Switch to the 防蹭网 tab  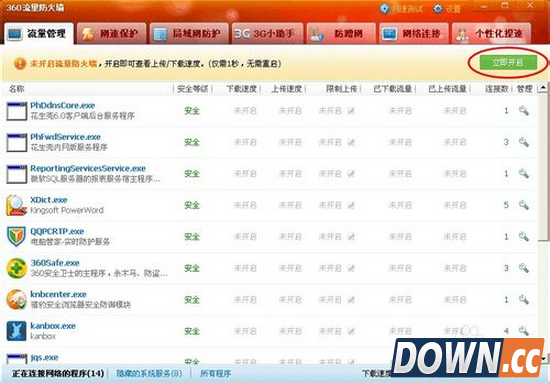tap(341, 34)
